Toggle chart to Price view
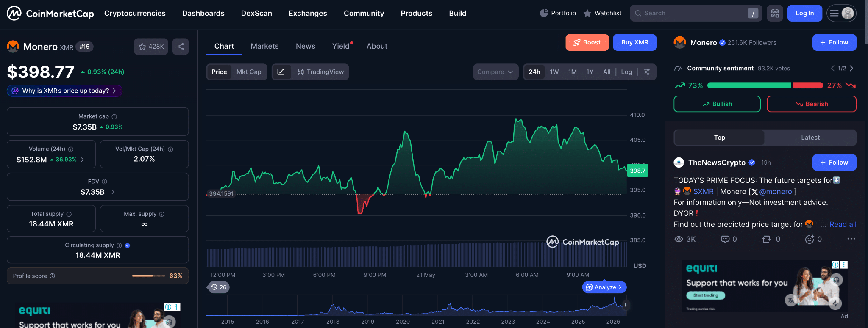The height and width of the screenshot is (328, 868). pos(219,72)
